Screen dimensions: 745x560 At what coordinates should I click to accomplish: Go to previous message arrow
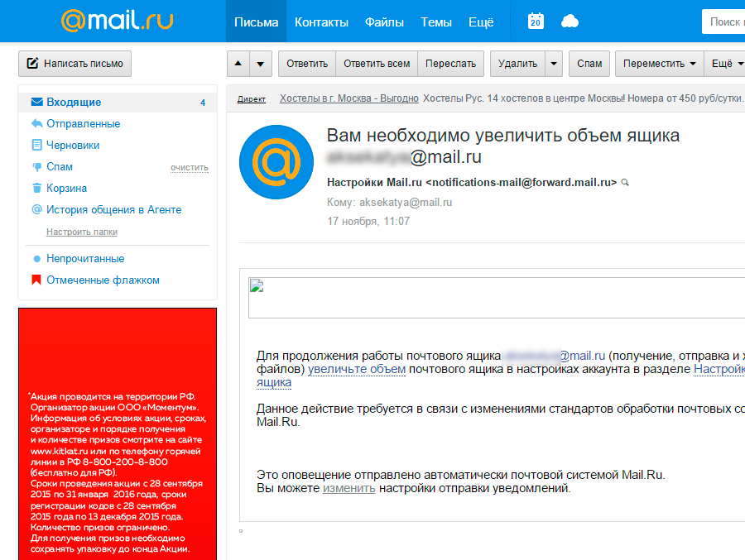tap(238, 64)
